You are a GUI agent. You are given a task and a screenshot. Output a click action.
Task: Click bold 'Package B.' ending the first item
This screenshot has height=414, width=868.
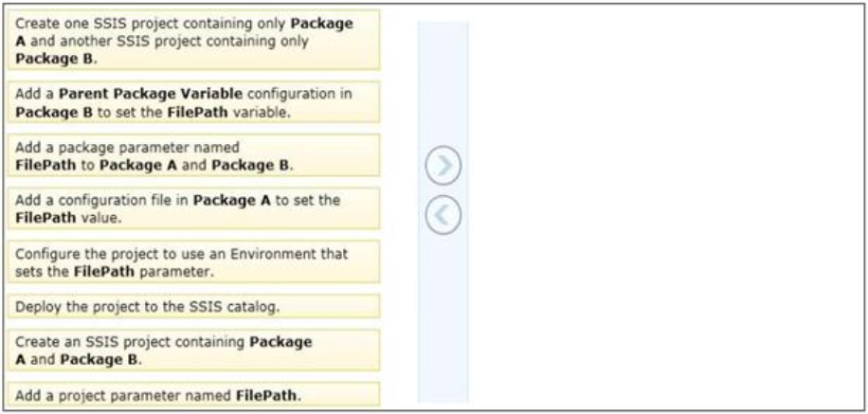click(x=57, y=59)
